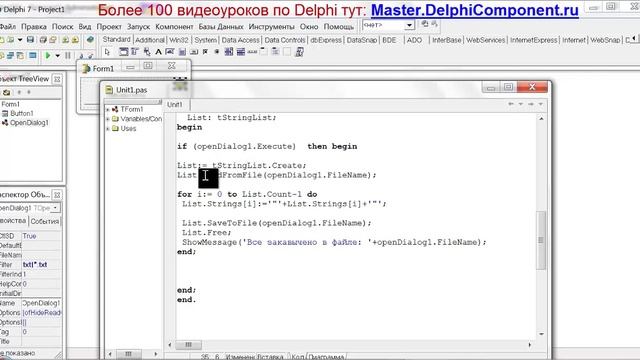Switch to the Data Access palette tab
The width and height of the screenshot is (640, 360).
click(x=240, y=40)
